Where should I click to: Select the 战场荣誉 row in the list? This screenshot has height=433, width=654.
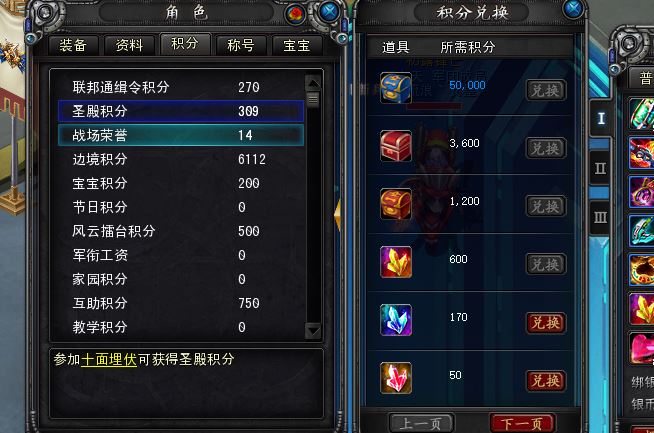coord(181,135)
